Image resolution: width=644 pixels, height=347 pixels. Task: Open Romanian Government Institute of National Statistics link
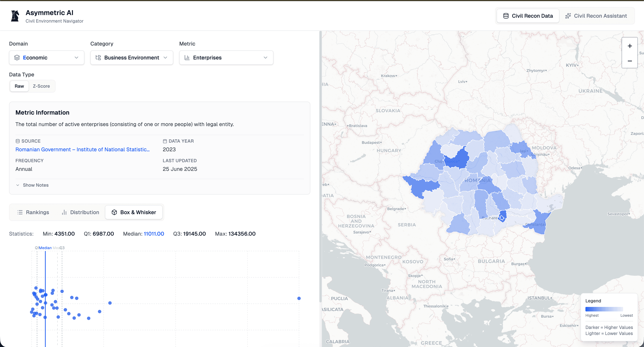(x=82, y=149)
